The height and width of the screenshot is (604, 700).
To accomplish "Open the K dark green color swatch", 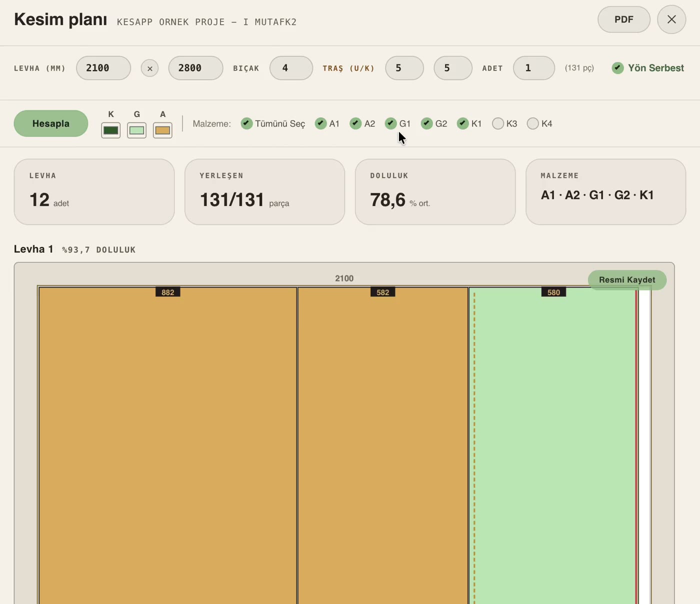I will click(111, 130).
